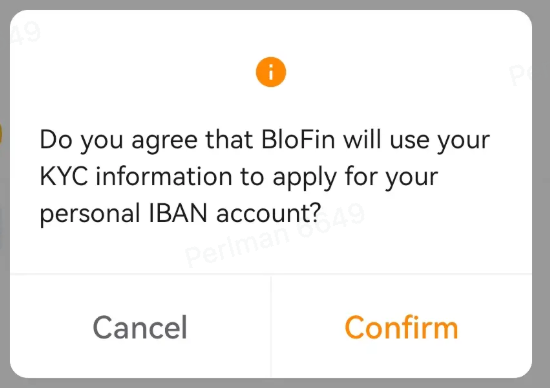The image size is (550, 388).
Task: Click the vertical divider between Cancel and Confirm
Action: (x=271, y=327)
